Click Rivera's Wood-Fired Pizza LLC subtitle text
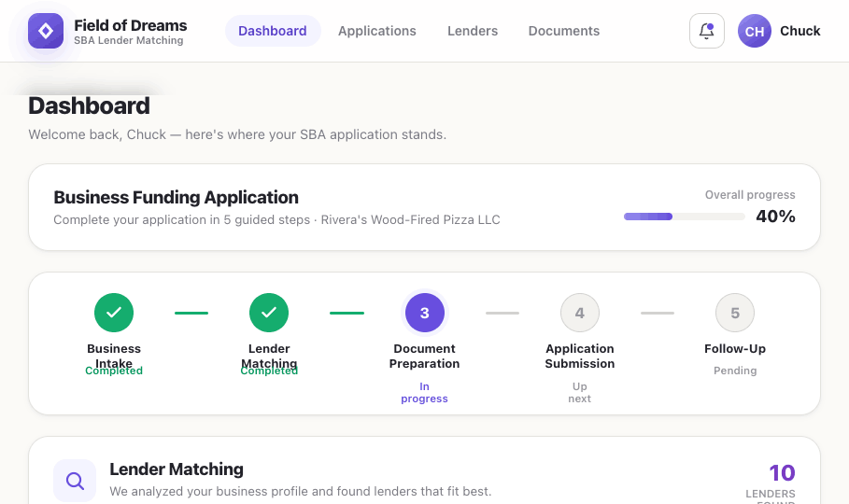The width and height of the screenshot is (849, 504). (410, 219)
